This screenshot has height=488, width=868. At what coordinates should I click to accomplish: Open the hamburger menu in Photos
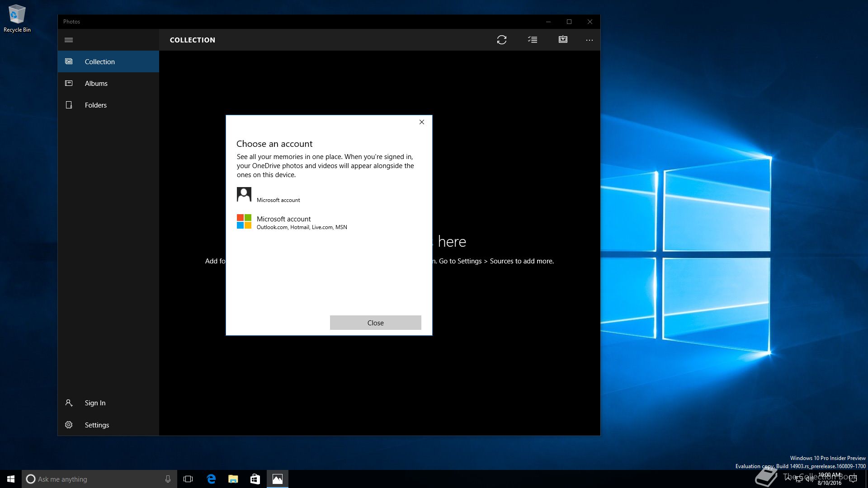pyautogui.click(x=69, y=40)
